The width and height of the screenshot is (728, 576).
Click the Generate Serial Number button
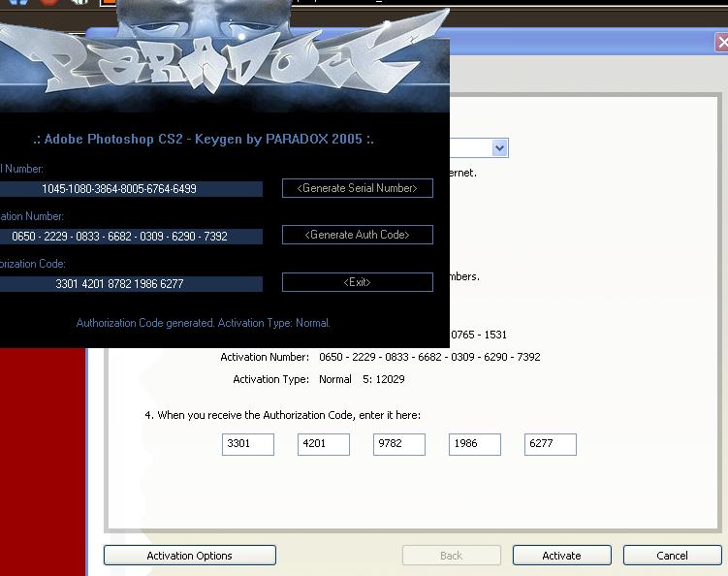[x=357, y=188]
